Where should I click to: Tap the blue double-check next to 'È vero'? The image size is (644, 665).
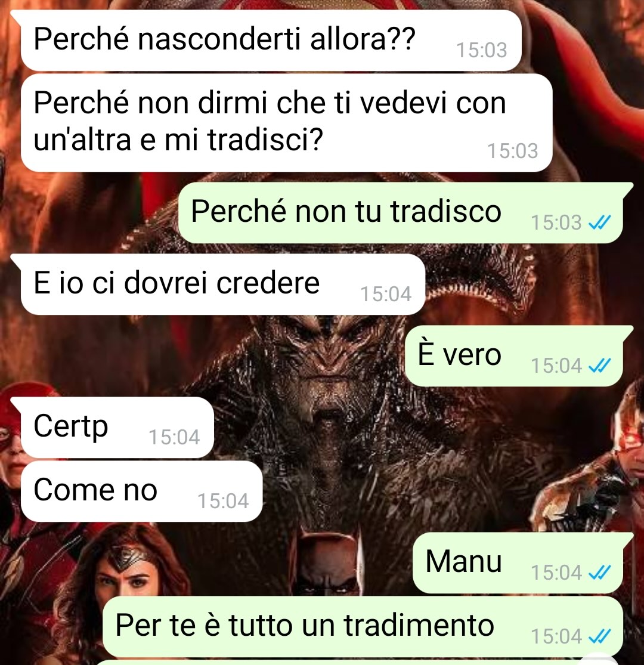tap(599, 366)
